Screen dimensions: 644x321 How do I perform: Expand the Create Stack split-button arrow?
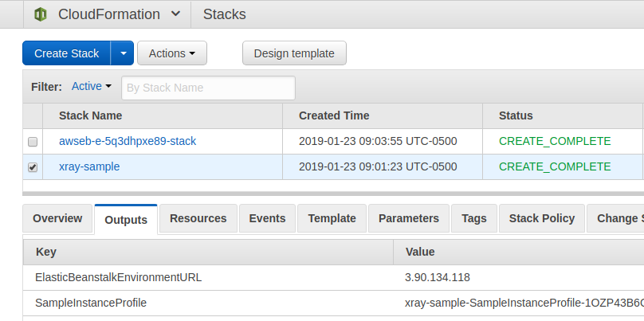(123, 53)
